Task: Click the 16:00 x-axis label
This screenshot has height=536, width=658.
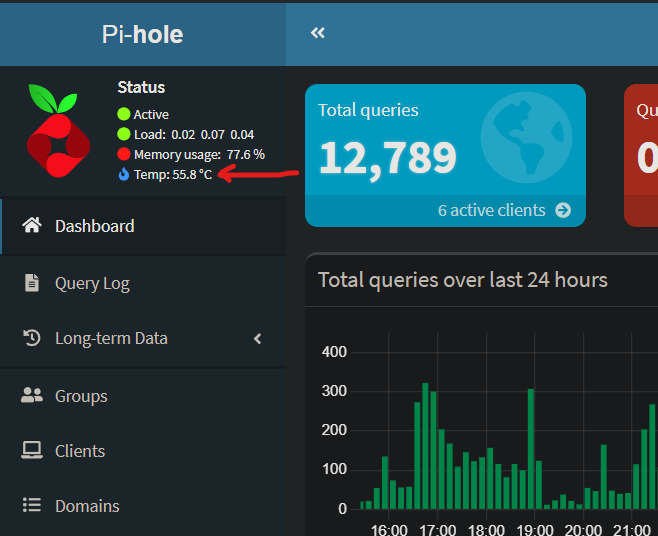Action: (389, 529)
